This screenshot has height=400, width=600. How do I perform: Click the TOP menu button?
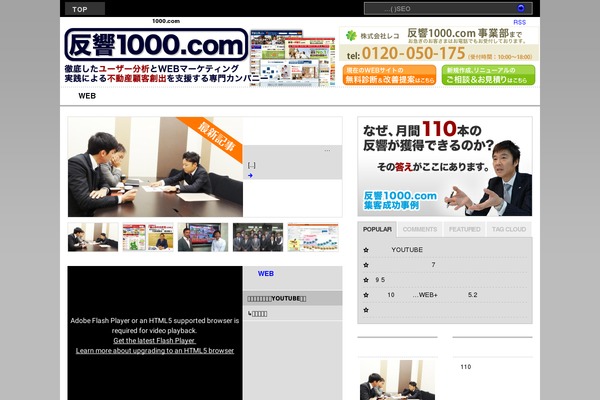85,9
